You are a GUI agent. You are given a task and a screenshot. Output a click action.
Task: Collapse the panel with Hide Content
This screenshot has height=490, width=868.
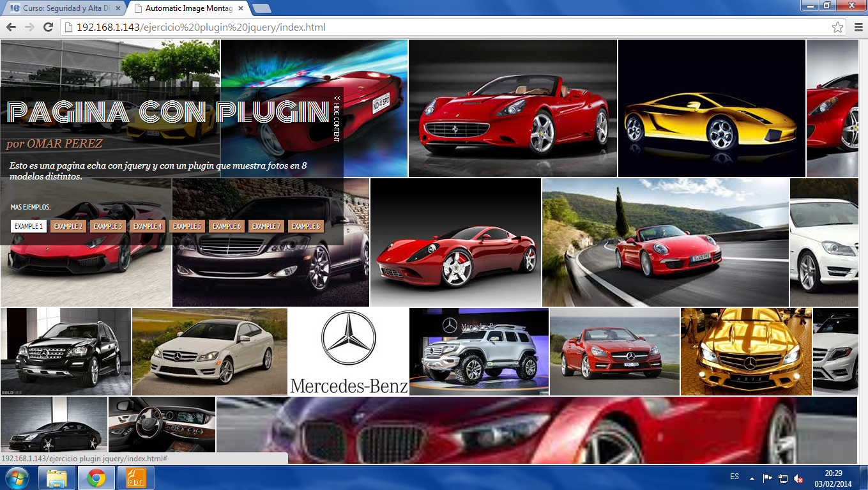point(337,118)
